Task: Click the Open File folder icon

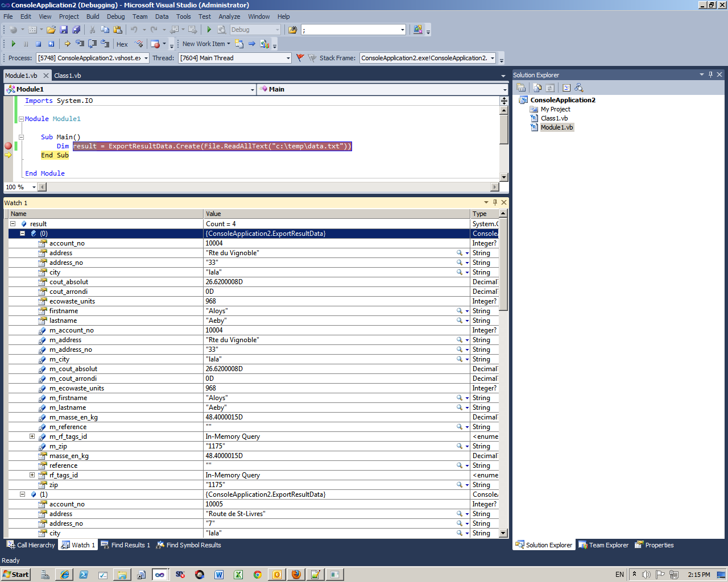Action: coord(51,30)
